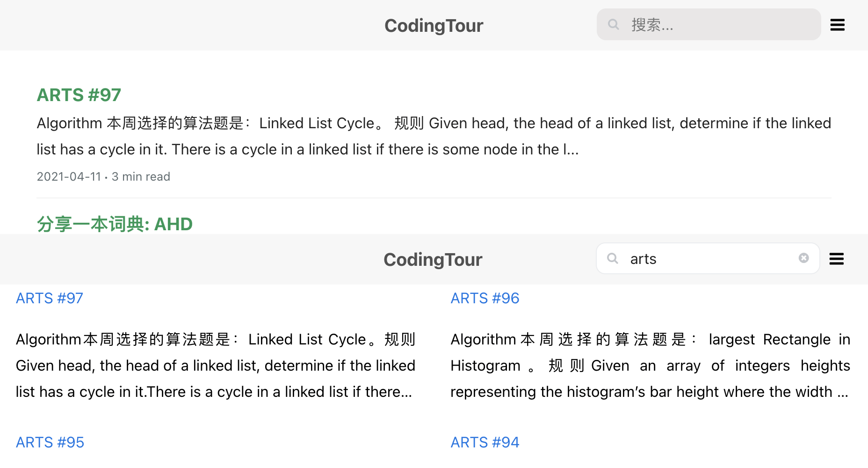Open the ARTS #94 search result
This screenshot has width=868, height=468.
point(485,442)
